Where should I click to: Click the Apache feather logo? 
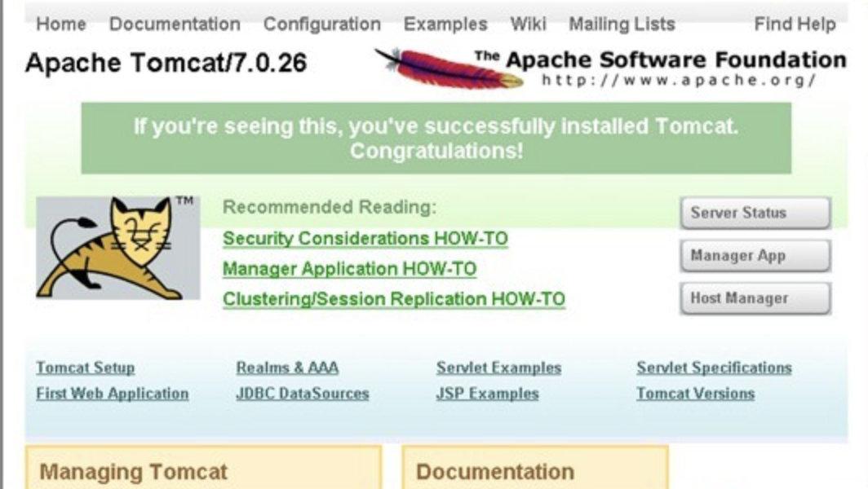click(449, 68)
